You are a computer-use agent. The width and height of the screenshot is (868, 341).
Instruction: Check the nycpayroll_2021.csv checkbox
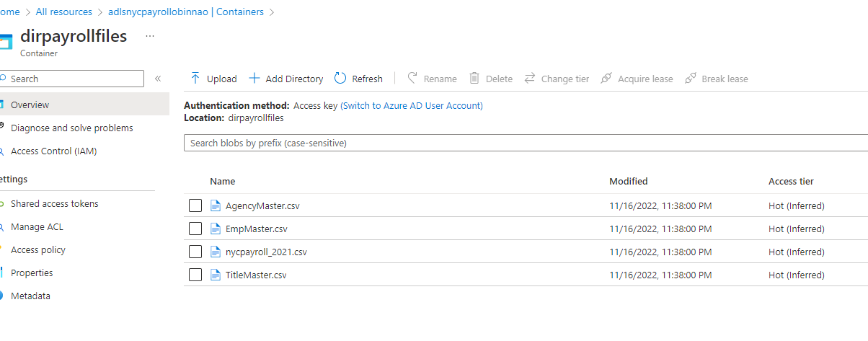pyautogui.click(x=195, y=252)
